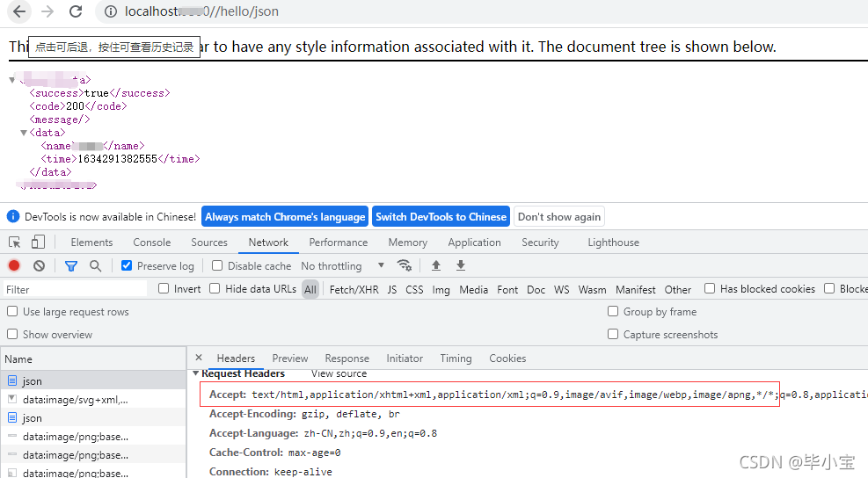Click the browser back arrow

pos(19,11)
